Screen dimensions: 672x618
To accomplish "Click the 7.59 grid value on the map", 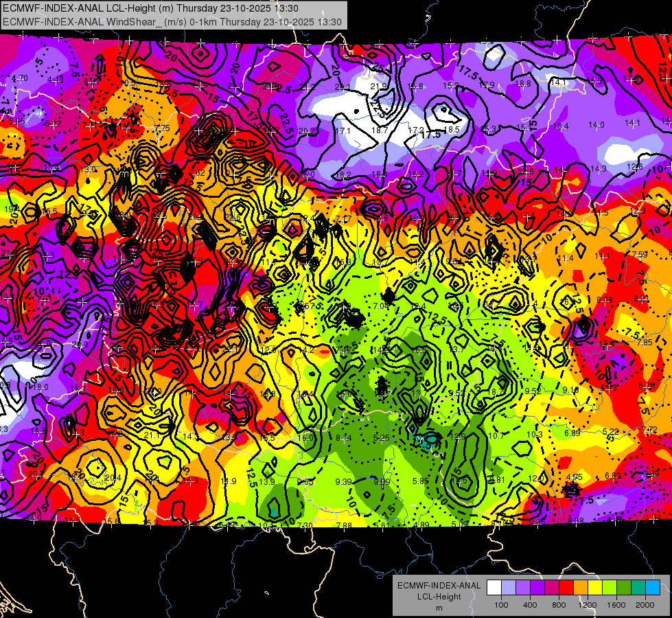I will point(640,254).
